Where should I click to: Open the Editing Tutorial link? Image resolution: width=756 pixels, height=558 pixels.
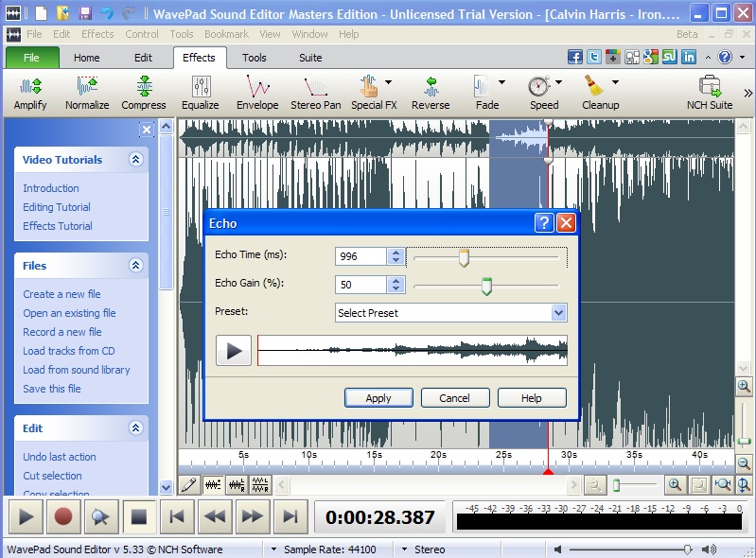click(57, 207)
